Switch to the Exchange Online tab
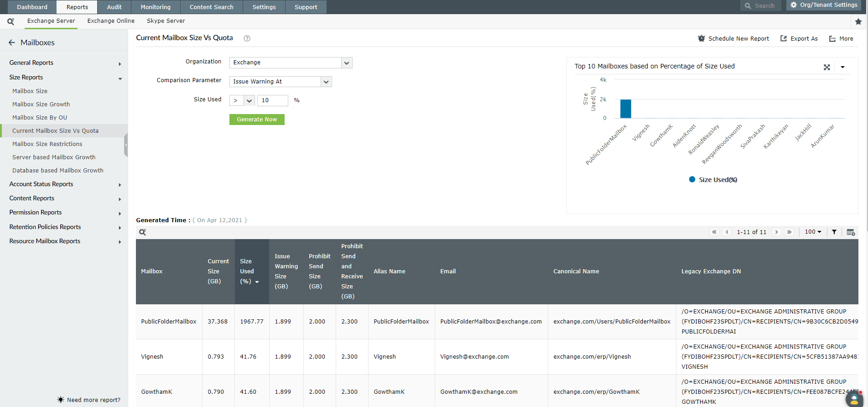This screenshot has height=407, width=868. (111, 21)
